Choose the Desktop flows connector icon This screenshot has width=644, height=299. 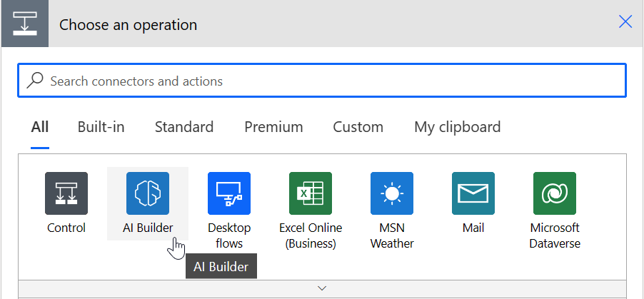tap(228, 193)
